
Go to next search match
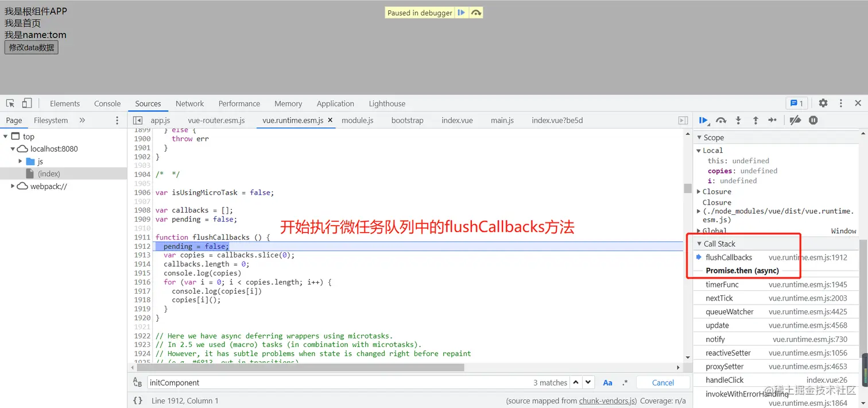coord(588,382)
